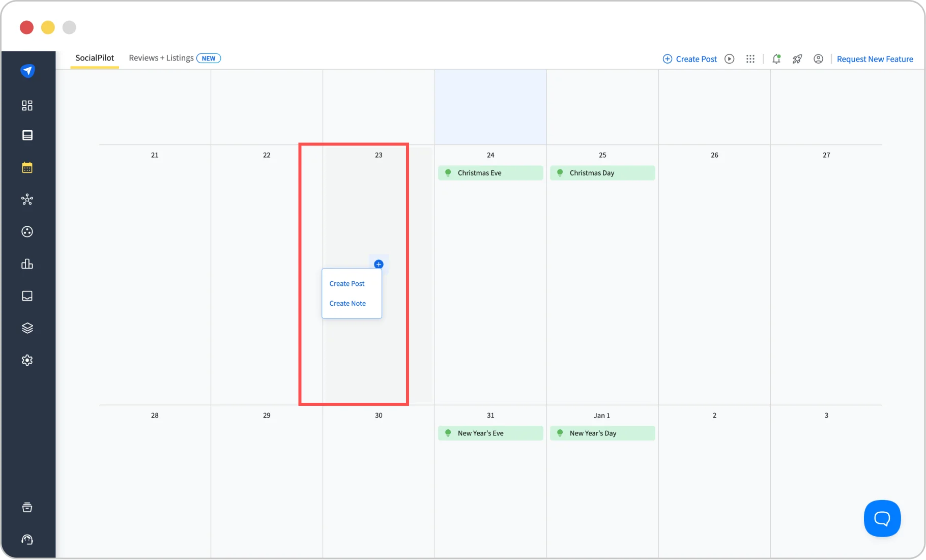Open the apps grid menu in top bar
The width and height of the screenshot is (926, 560).
coord(750,59)
